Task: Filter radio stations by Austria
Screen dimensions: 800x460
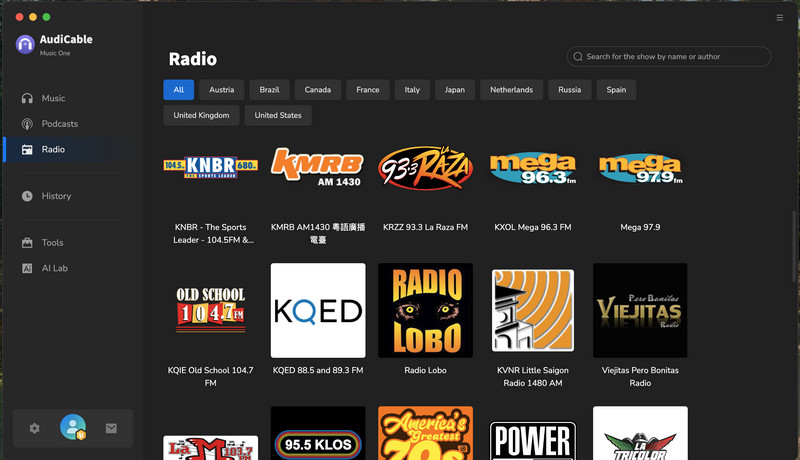Action: 221,90
